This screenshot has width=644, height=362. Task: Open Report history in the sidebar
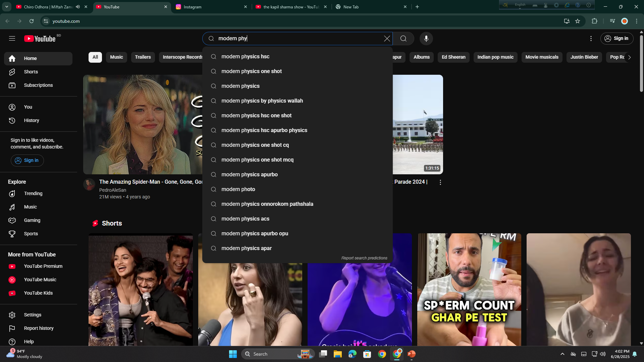click(38, 328)
